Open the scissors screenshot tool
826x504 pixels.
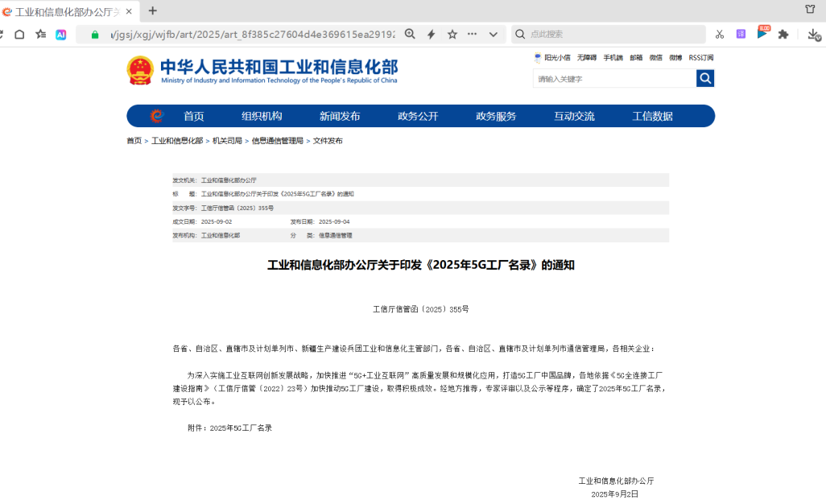coord(720,35)
